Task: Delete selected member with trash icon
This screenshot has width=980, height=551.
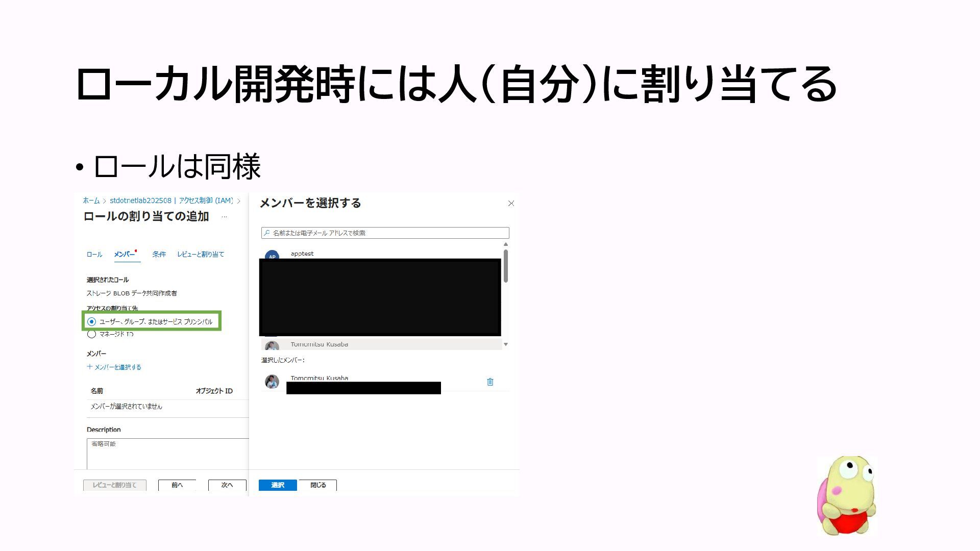Action: 490,382
